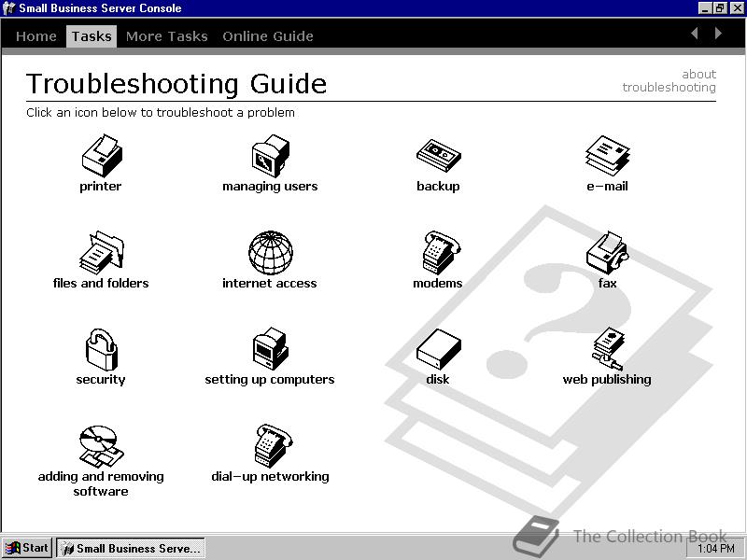Click the 'fax' text label
This screenshot has width=747, height=560.
tap(608, 284)
